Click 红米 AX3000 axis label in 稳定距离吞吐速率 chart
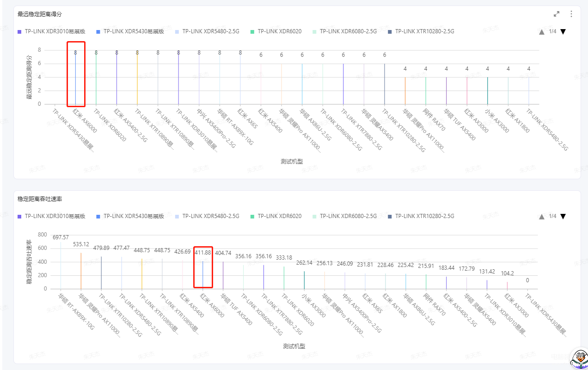 [516, 305]
